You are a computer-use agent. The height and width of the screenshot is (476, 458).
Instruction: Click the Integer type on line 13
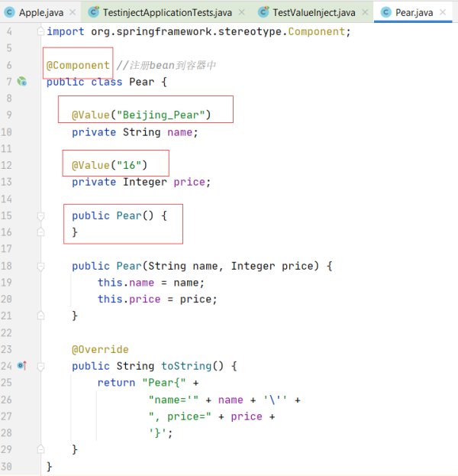[x=145, y=182]
